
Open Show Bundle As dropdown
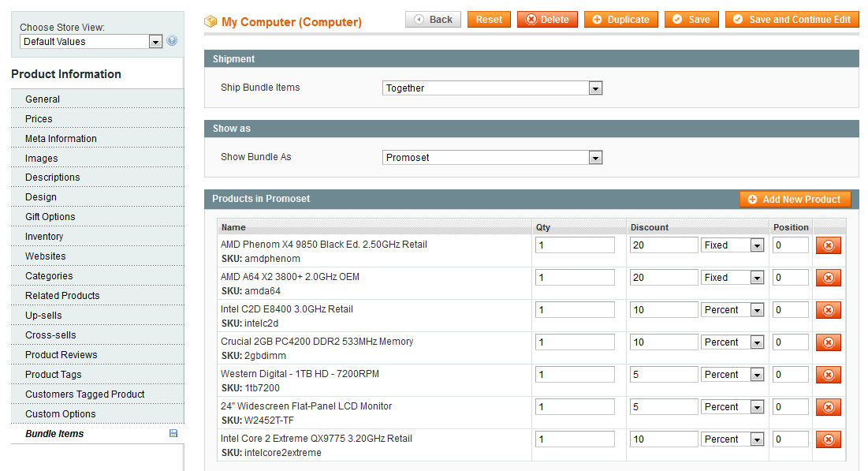coord(492,157)
